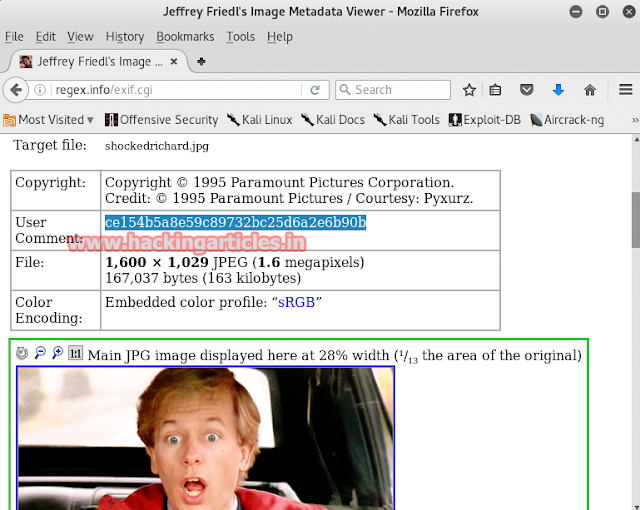Open the Edit menu
This screenshot has height=510, width=640.
(x=45, y=37)
